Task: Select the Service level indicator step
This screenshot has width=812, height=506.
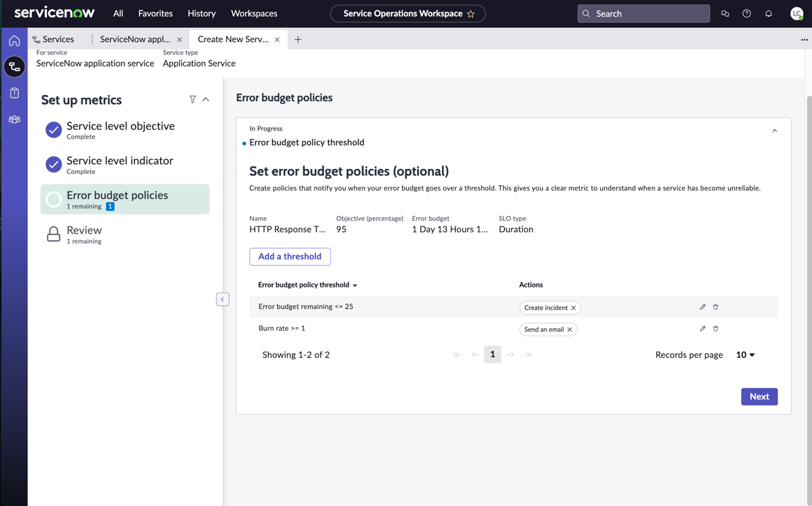Action: pos(125,164)
